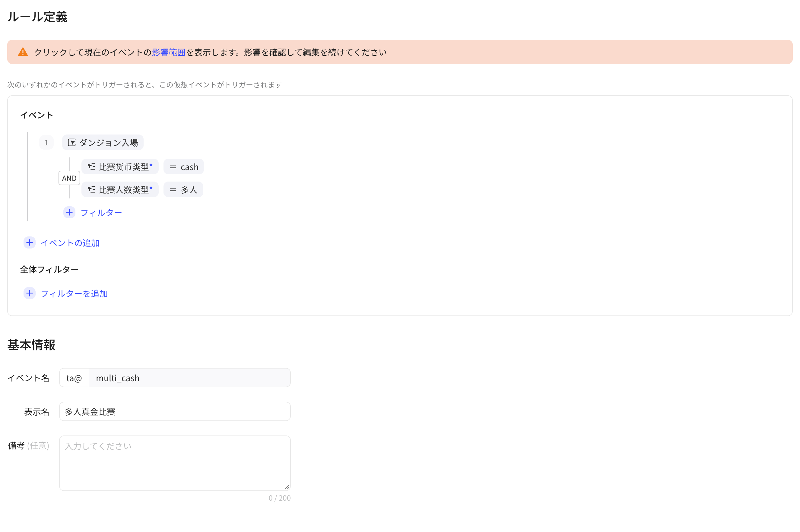The height and width of the screenshot is (532, 800).
Task: Add an event filter via フィルター link
Action: 101,213
